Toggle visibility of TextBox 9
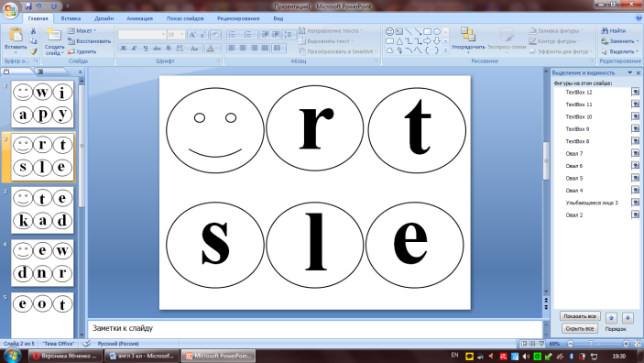 pyautogui.click(x=635, y=129)
